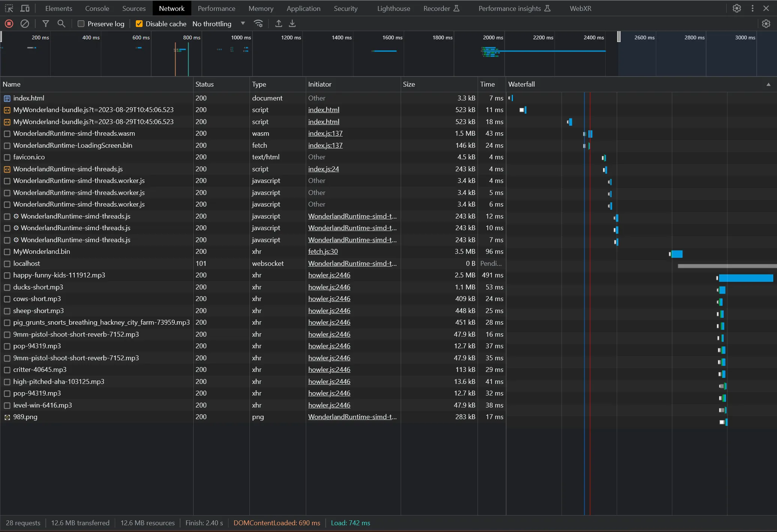Click timeline overview handle near 2400 ms
Image resolution: width=777 pixels, height=532 pixels.
point(619,37)
